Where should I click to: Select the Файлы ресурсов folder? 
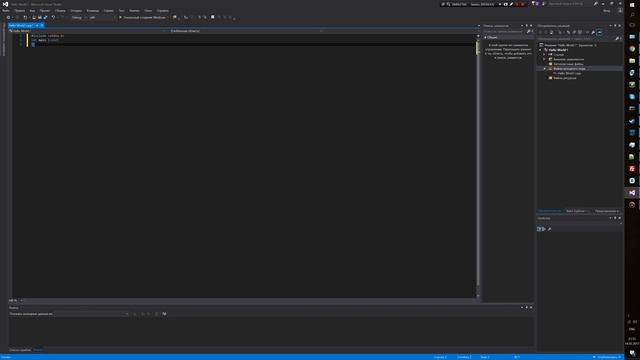562,78
